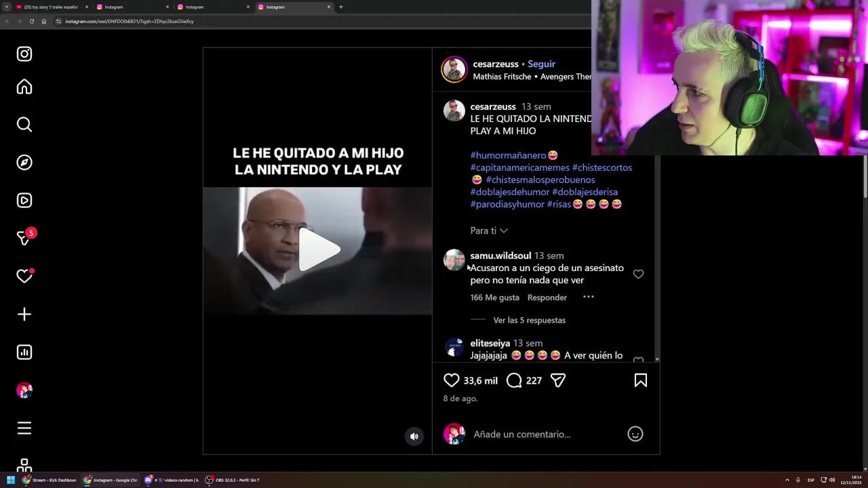Screen dimensions: 868x488
Task: Open your profile avatar in the sidebar
Action: (x=24, y=390)
